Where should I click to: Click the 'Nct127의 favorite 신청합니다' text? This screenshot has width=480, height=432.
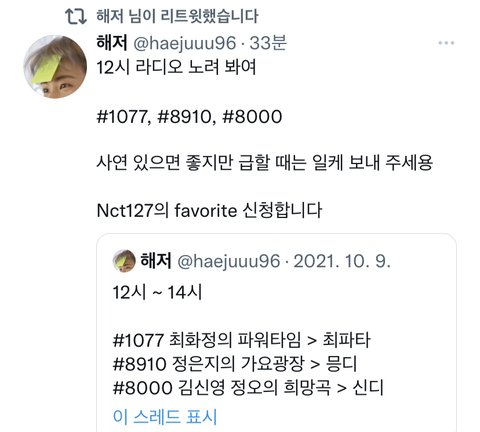(209, 210)
